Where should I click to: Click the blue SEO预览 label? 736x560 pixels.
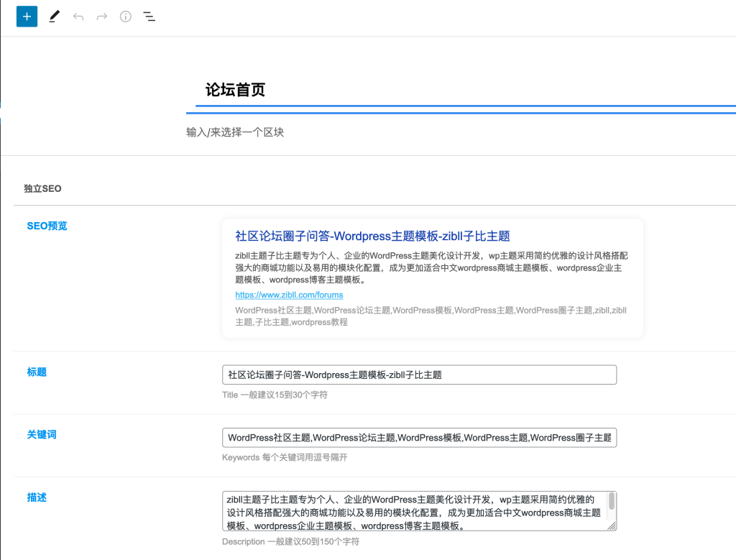coord(47,225)
